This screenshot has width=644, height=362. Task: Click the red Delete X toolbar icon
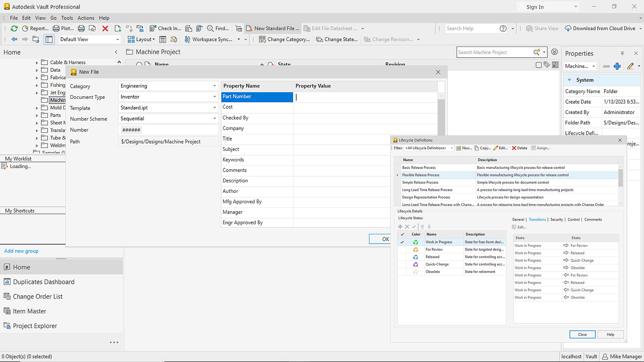[x=105, y=28]
